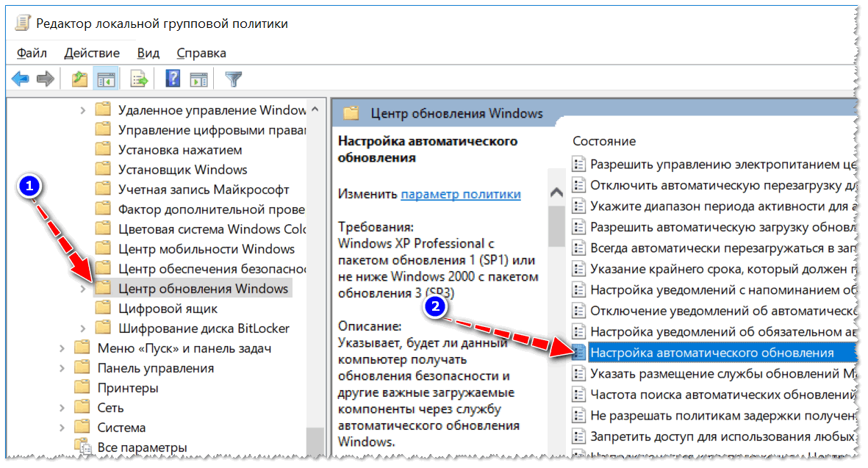Click policy icon for Настройка уведомлений с напоминанием
Viewport: 868px width, 468px height.
578,289
